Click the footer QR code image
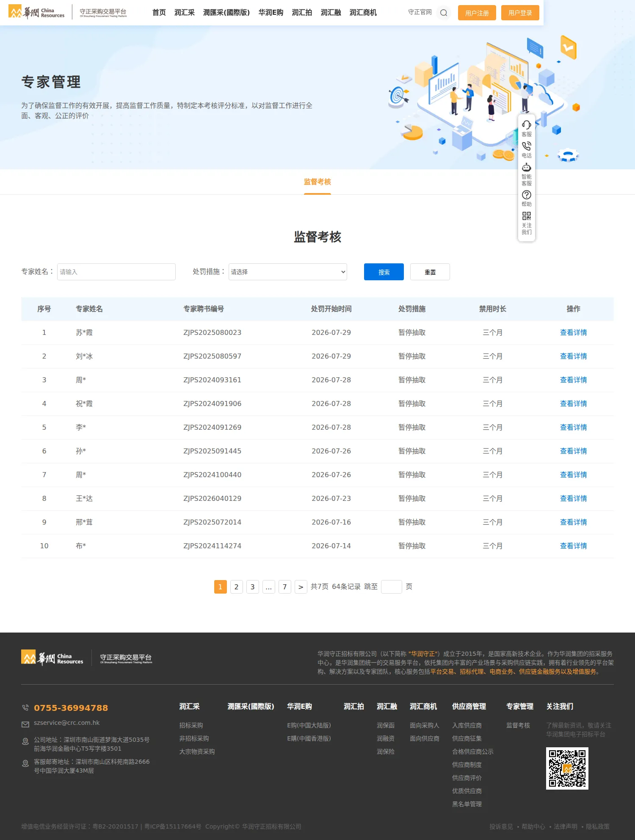 567,768
